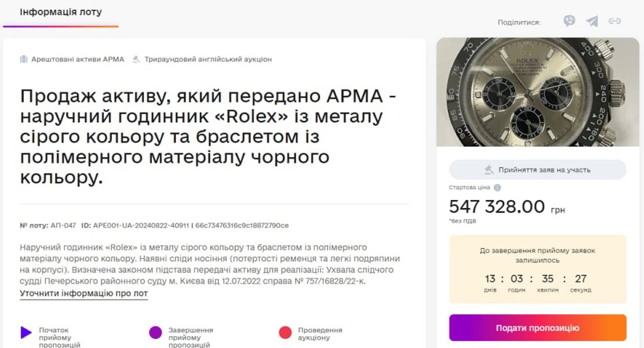Click the 547 328.00 starting price
The width and height of the screenshot is (644, 348).
click(x=497, y=206)
